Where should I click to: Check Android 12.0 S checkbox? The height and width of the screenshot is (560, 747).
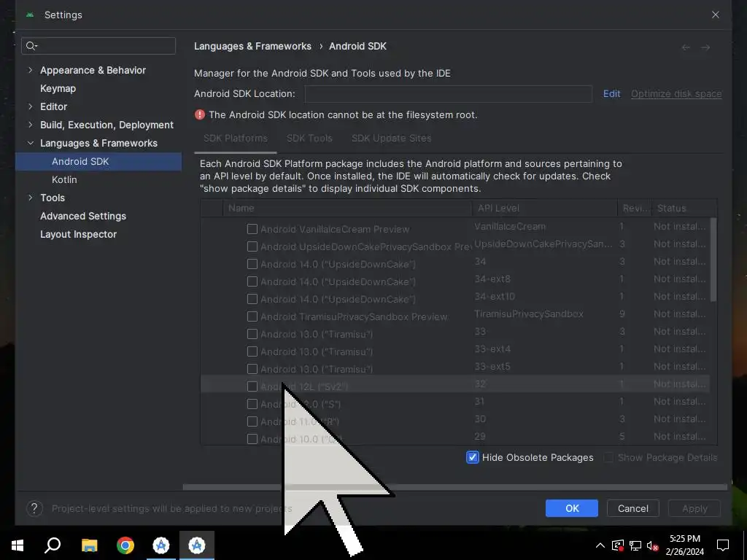(x=252, y=404)
